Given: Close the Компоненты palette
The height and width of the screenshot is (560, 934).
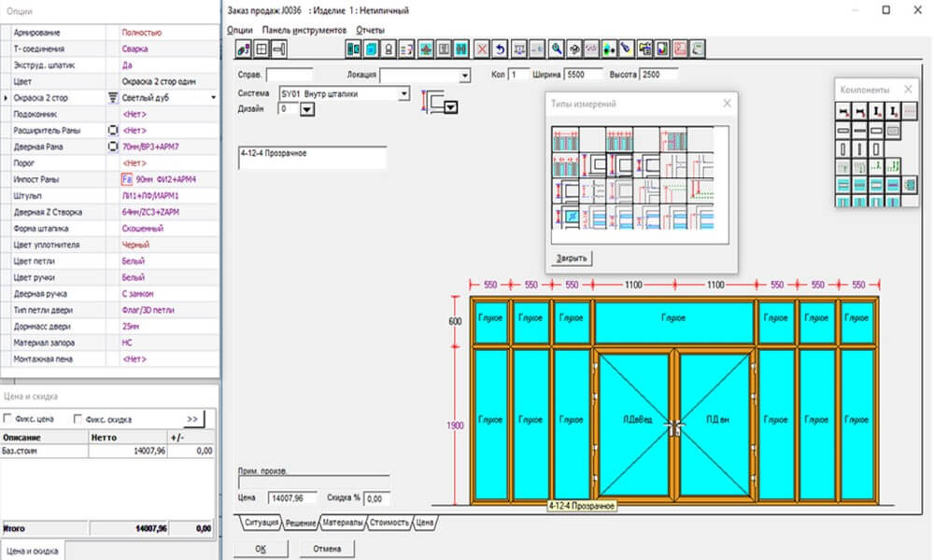Looking at the screenshot, I should (x=908, y=90).
